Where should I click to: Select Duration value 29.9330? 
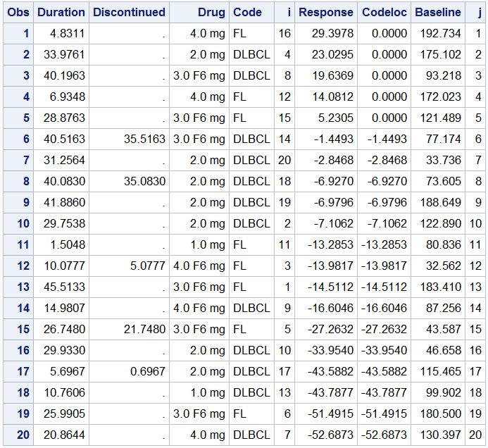[64, 350]
